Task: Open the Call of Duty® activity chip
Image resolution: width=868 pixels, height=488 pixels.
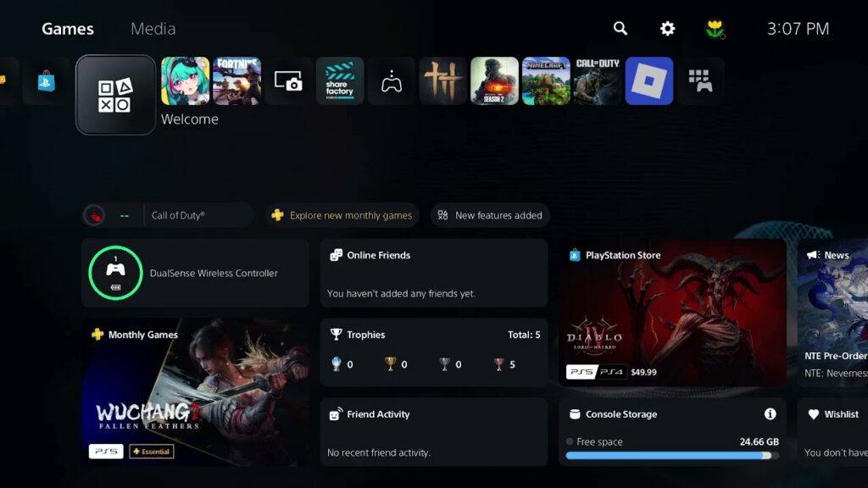Action: coord(169,215)
